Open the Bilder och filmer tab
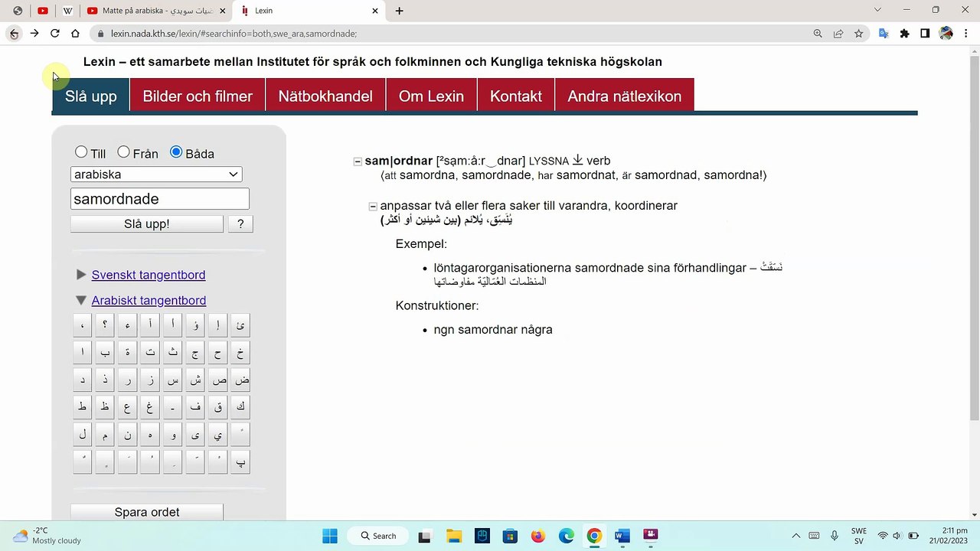Image resolution: width=980 pixels, height=551 pixels. [198, 96]
